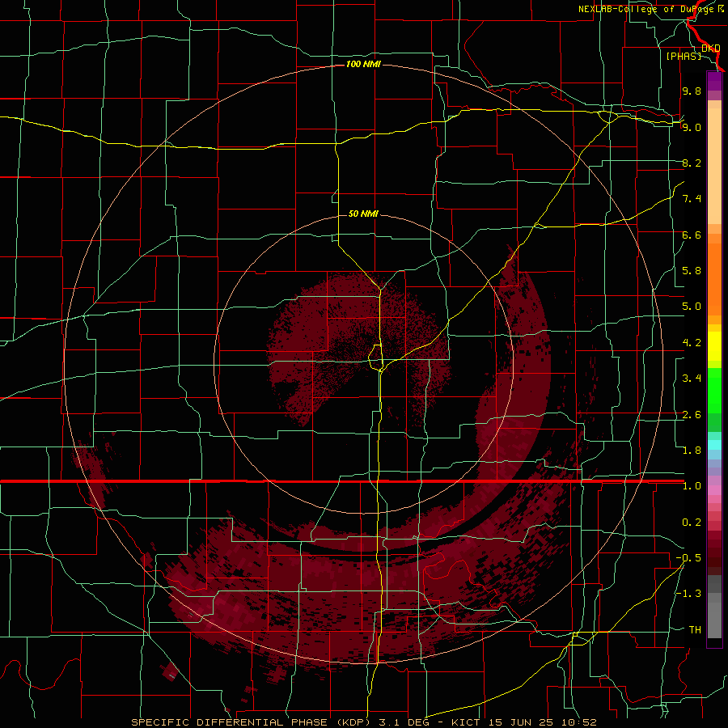Click the 5.8 value on the scale
Screen dimensions: 728x728
click(692, 271)
